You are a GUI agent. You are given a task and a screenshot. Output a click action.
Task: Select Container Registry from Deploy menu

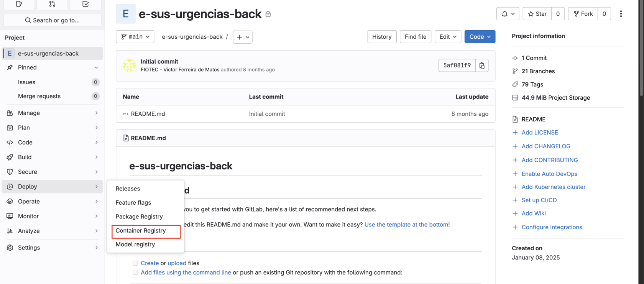pos(141,231)
